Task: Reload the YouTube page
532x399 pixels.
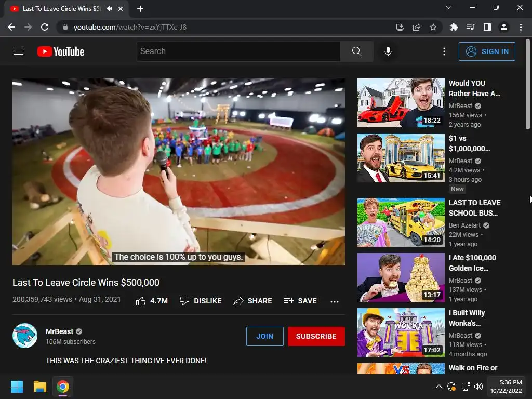Action: [x=45, y=27]
